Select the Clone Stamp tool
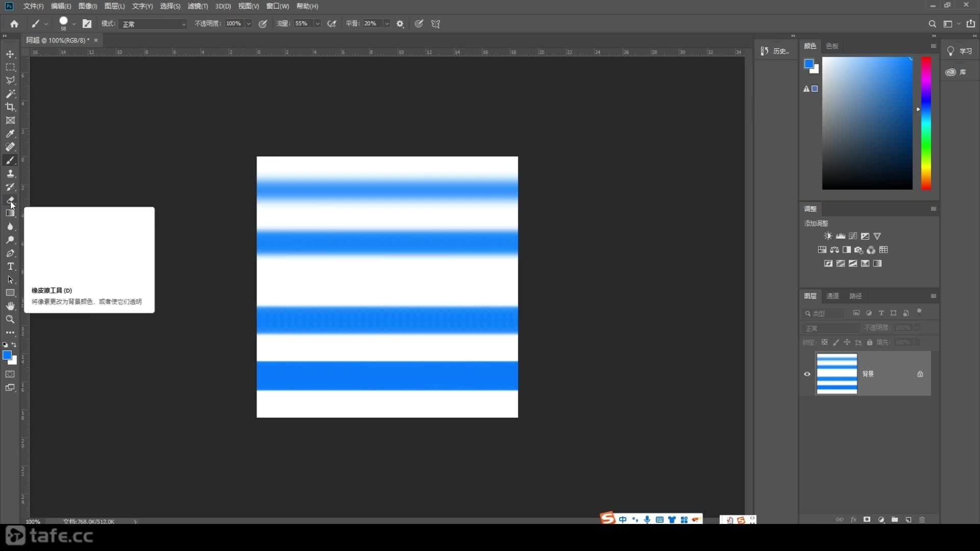Screen dimensions: 980x551 [10, 173]
